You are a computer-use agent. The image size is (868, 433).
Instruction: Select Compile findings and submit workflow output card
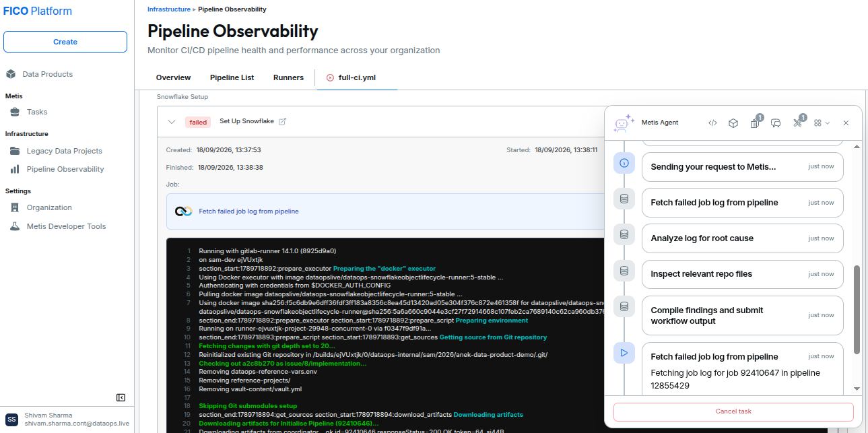coord(742,315)
